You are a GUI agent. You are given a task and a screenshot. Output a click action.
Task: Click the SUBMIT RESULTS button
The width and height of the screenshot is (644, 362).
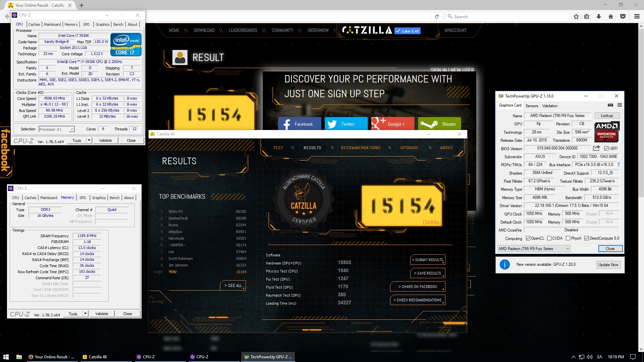click(x=427, y=260)
